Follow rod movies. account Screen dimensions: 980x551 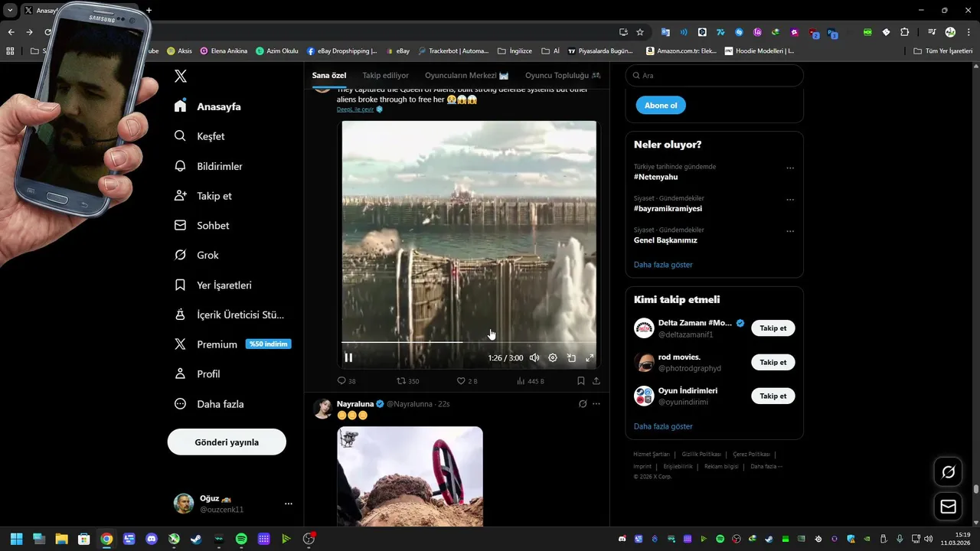tap(773, 362)
